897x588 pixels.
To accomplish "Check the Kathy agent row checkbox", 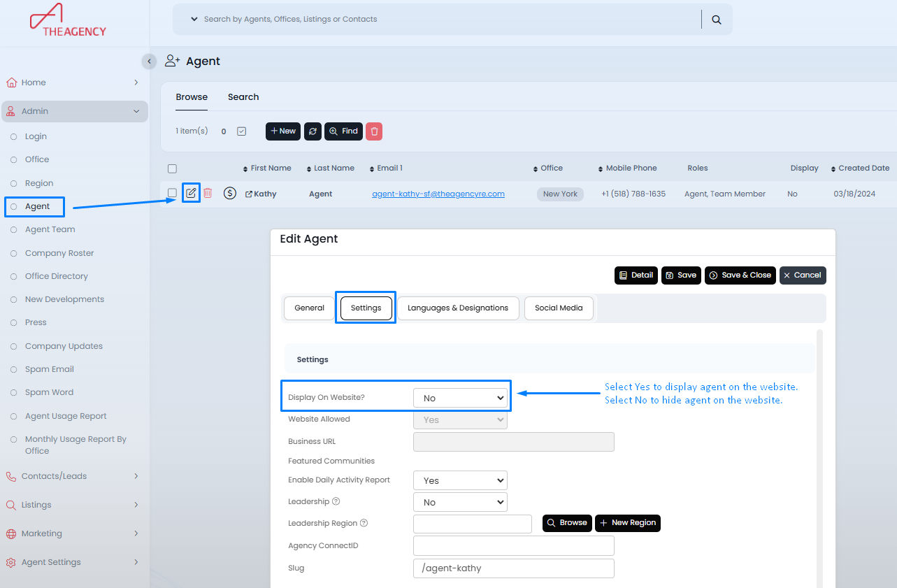I will (x=172, y=193).
